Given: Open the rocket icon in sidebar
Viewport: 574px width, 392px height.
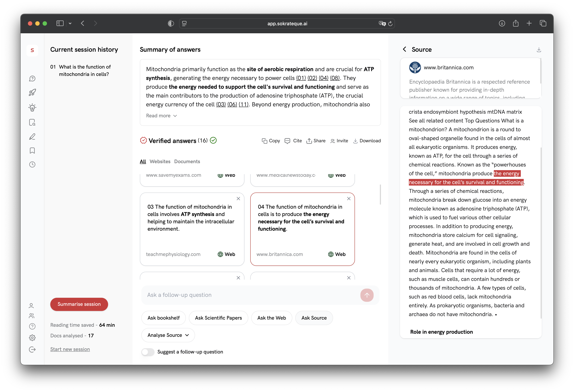Looking at the screenshot, I should [x=32, y=93].
